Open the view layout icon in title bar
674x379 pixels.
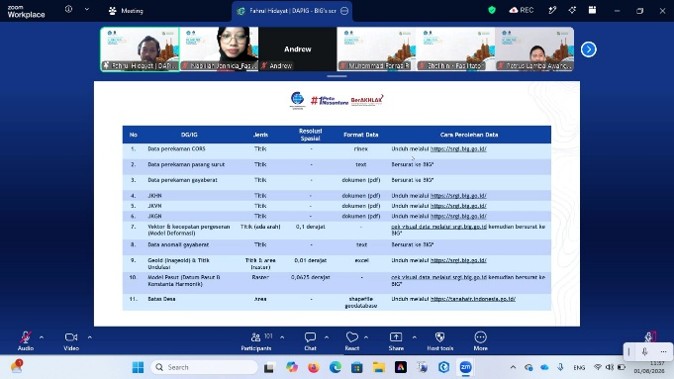[x=592, y=10]
